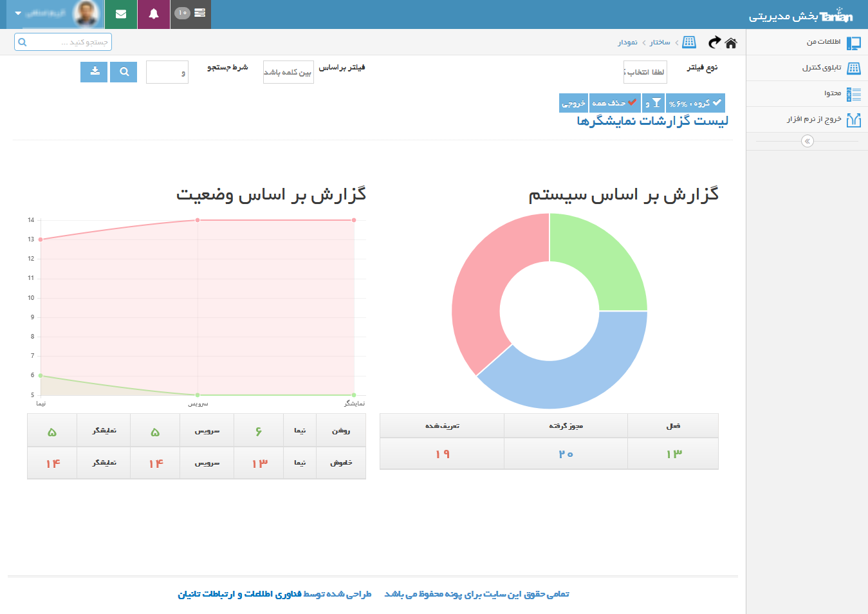The width and height of the screenshot is (868, 614).
Task: Click the blue search button with magnifier
Action: pos(124,72)
